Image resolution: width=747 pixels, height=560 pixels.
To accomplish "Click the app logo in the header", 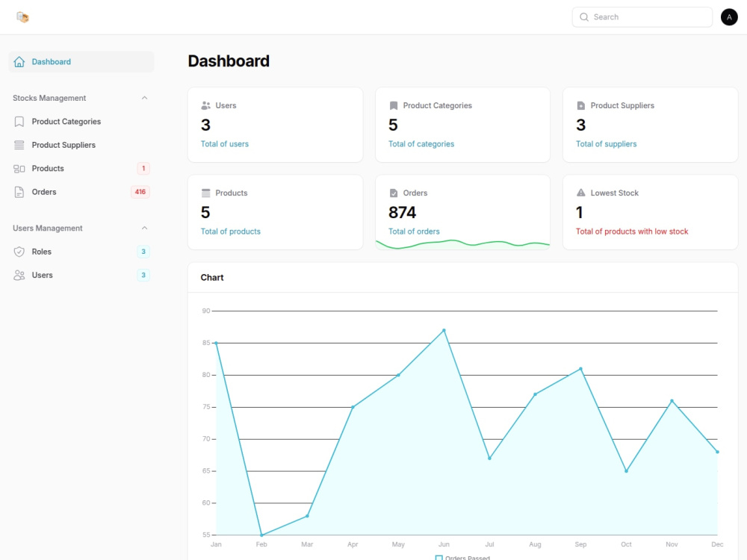I will click(x=22, y=17).
